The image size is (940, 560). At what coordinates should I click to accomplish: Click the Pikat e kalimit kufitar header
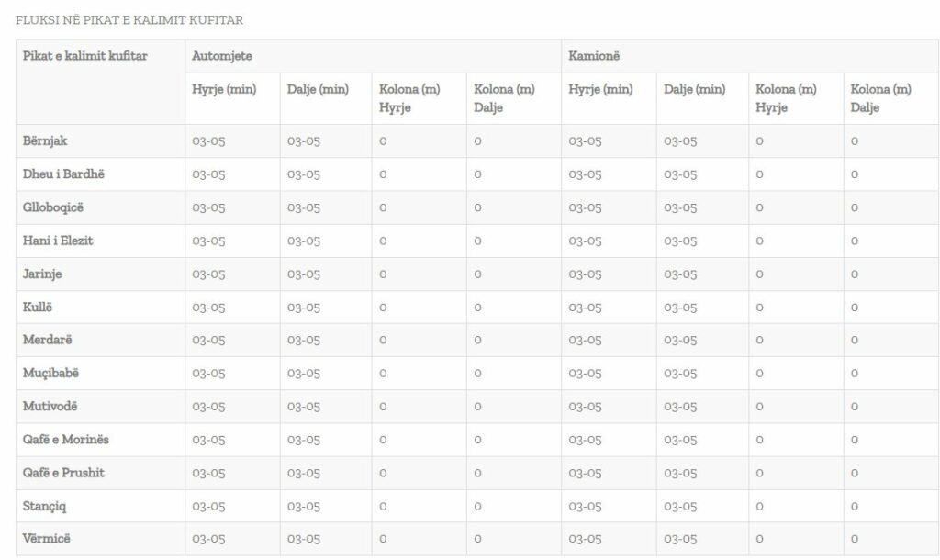tap(85, 56)
